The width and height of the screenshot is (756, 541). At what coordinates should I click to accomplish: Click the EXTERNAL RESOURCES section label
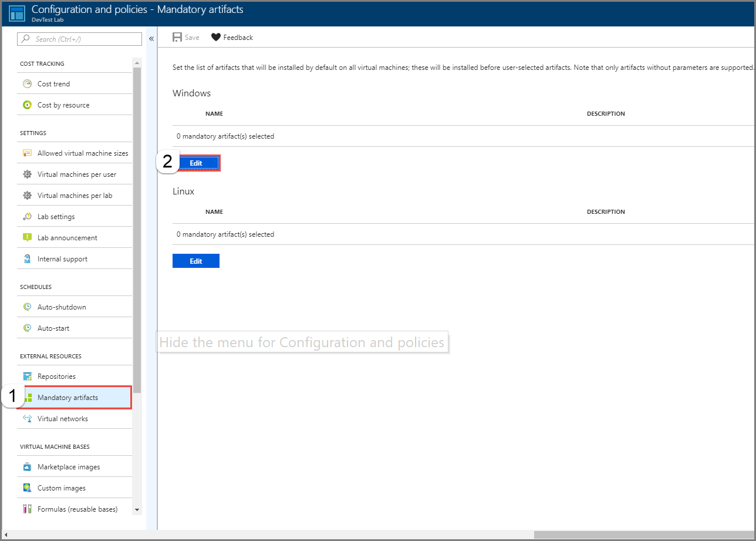point(50,356)
